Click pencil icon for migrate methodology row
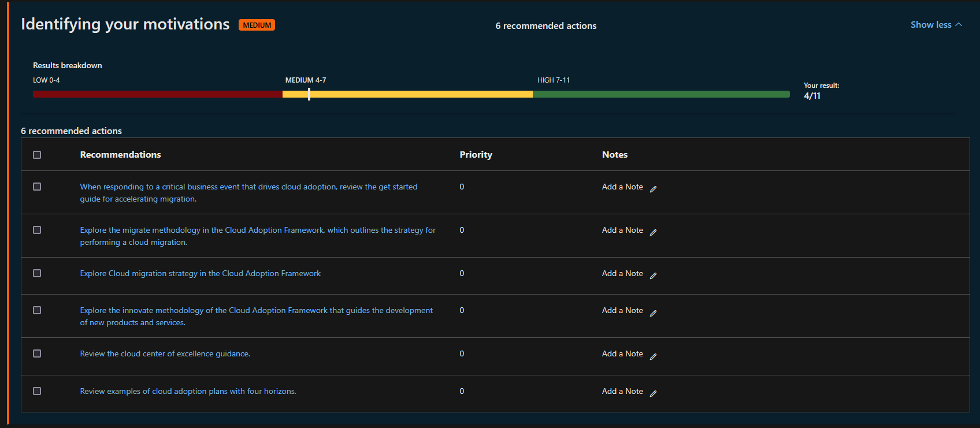Image resolution: width=980 pixels, height=428 pixels. click(x=653, y=232)
